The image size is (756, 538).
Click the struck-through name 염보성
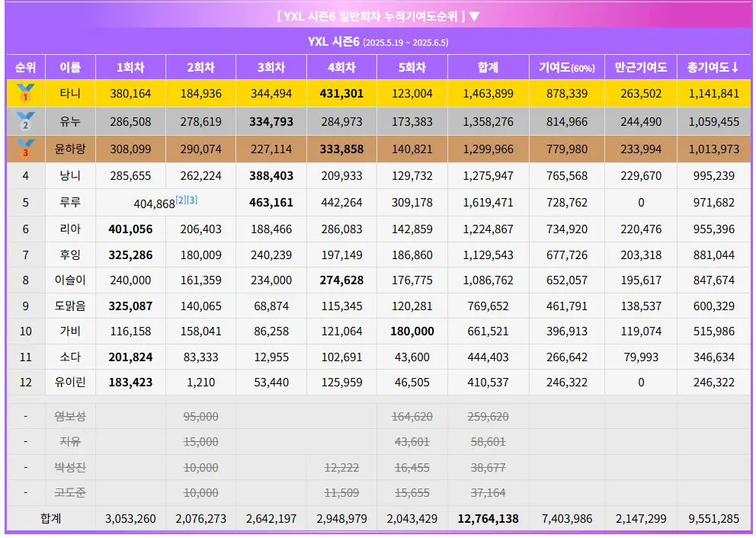[x=70, y=416]
